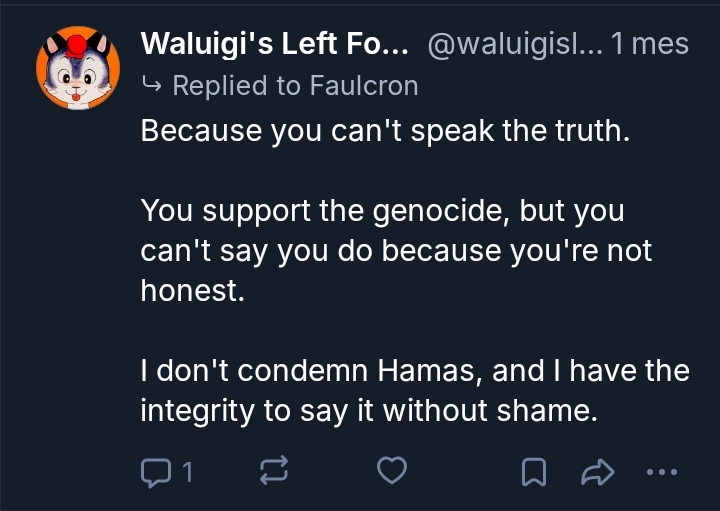Click the small reply arrow before "Replied to"
Viewport: 720px width, 511px height.
point(153,86)
